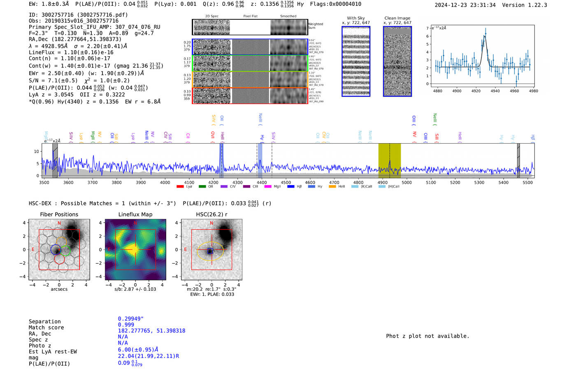576x392 pixels.
Task: Click the red-bordered fiber 2D spectrum row
Action: click(x=250, y=95)
